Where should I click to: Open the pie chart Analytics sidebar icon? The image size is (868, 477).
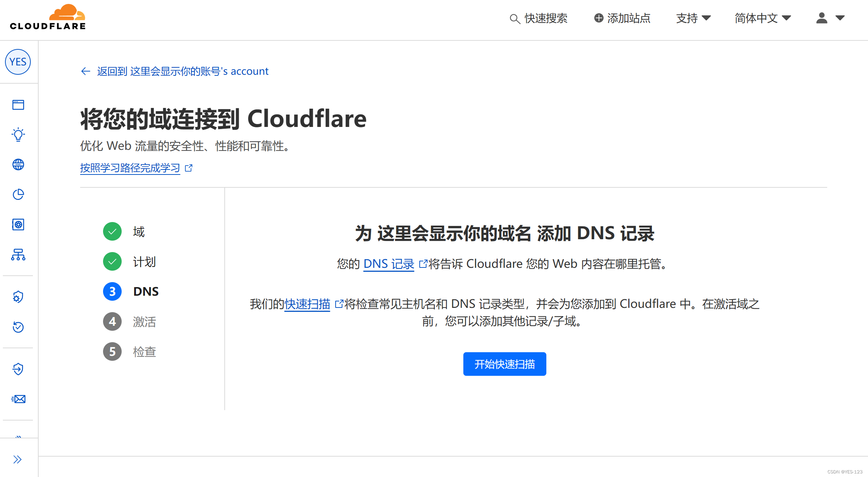tap(18, 195)
